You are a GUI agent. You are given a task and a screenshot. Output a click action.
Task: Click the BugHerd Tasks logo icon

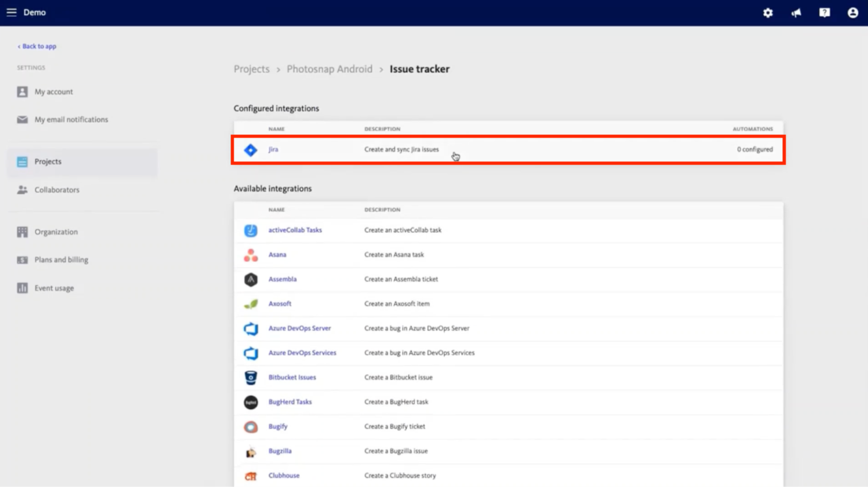251,402
